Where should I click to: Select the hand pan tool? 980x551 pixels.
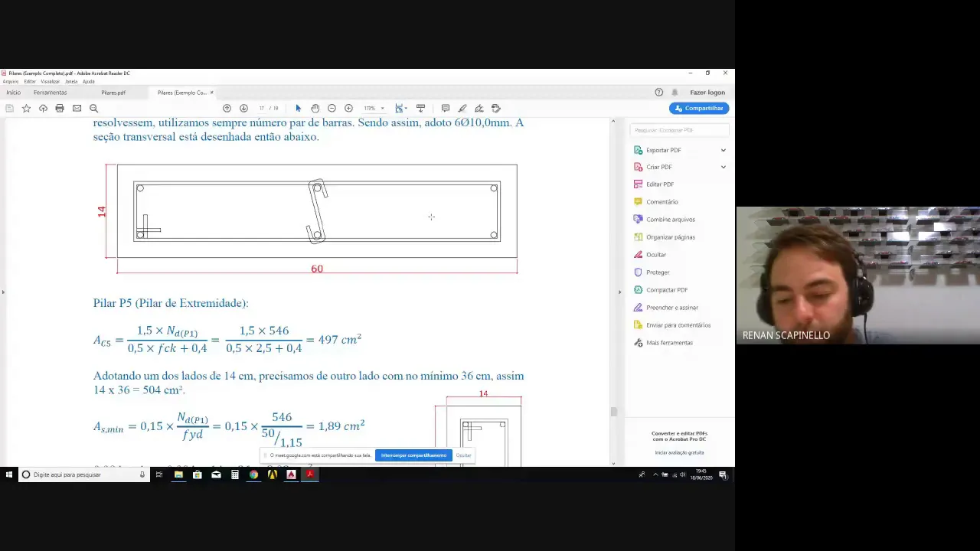click(315, 109)
